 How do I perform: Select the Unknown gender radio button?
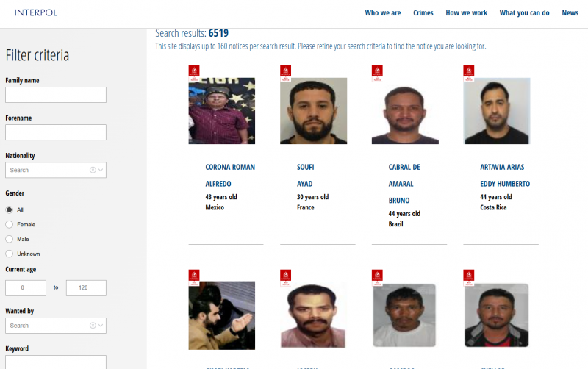pos(10,254)
